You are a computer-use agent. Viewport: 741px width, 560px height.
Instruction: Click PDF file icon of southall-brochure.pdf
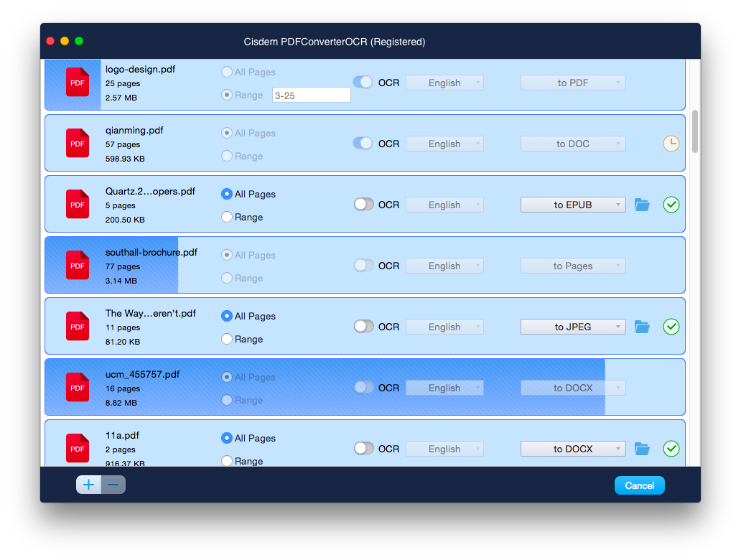coord(77,266)
